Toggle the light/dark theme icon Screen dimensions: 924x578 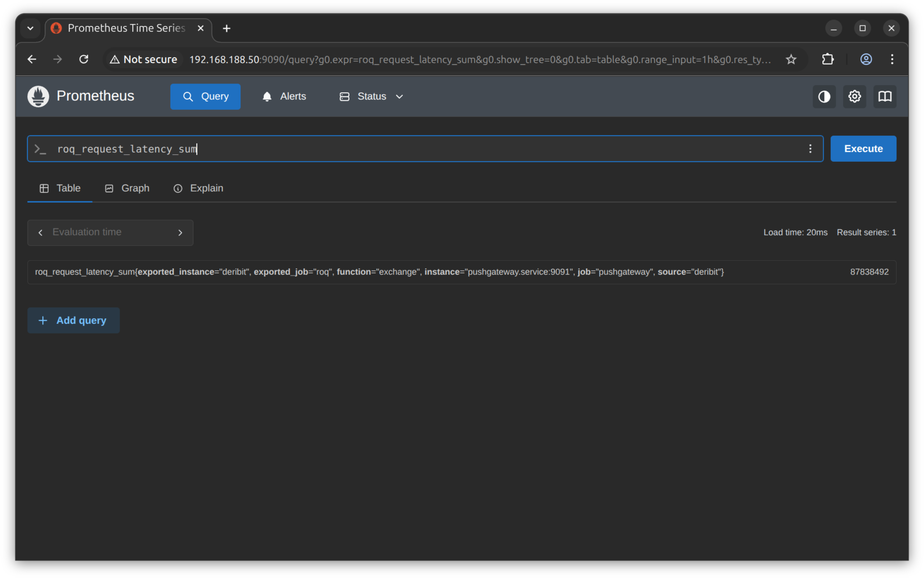824,97
